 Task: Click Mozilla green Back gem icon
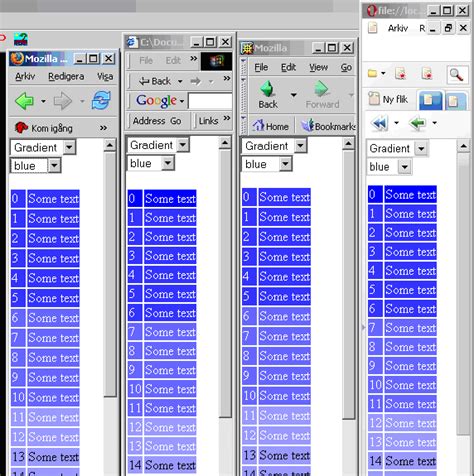coord(267,89)
